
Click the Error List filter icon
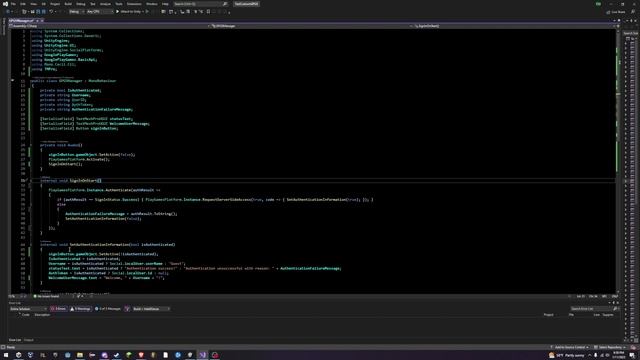(127, 309)
